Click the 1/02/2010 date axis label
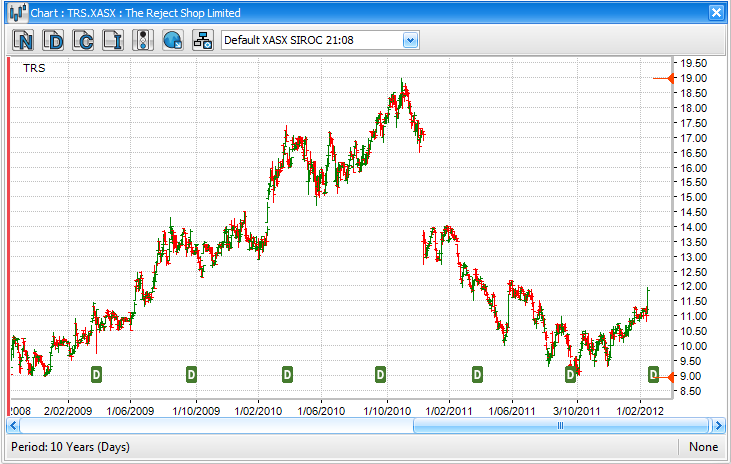731x464 pixels. [x=258, y=411]
